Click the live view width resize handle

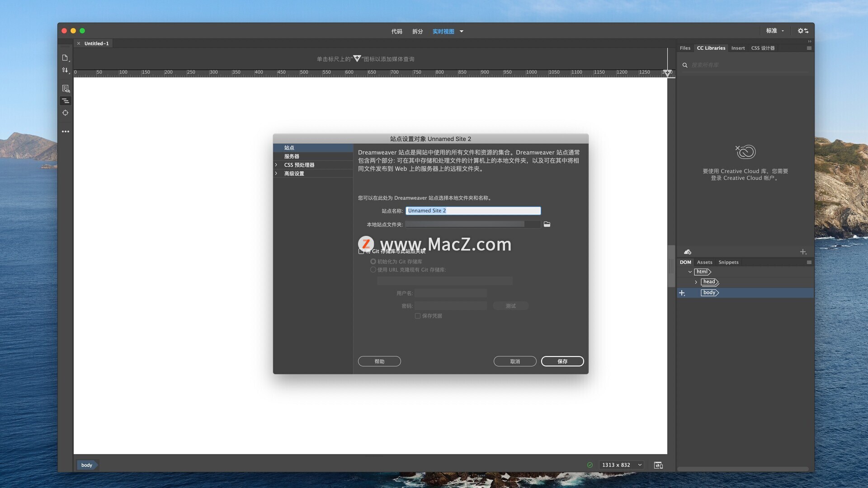pyautogui.click(x=671, y=266)
